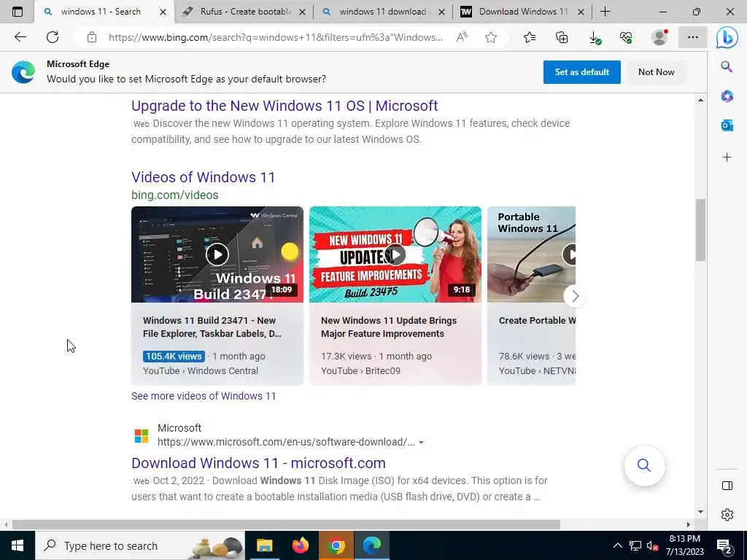Expand the microsoft.com result URL dropdown

421,443
